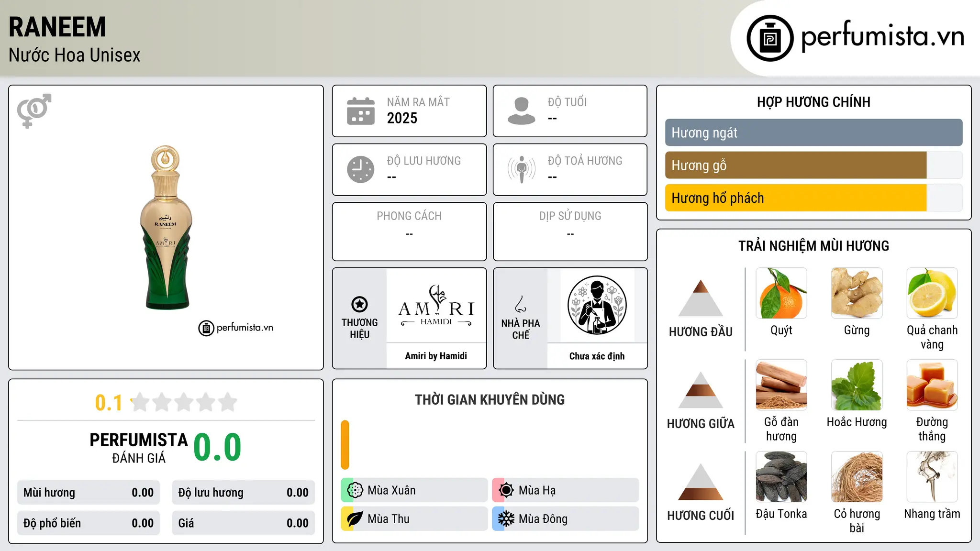Click the spring flower icon
Screen dimensions: 980x551
(355, 490)
